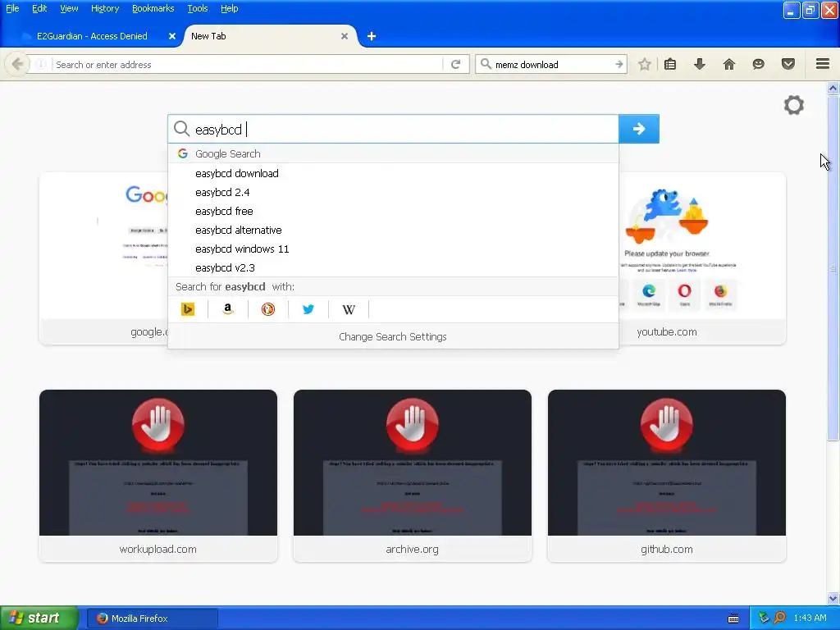Screen dimensions: 840x630
Task: Choose suggestion easybcd alternative
Action: [x=393, y=230]
